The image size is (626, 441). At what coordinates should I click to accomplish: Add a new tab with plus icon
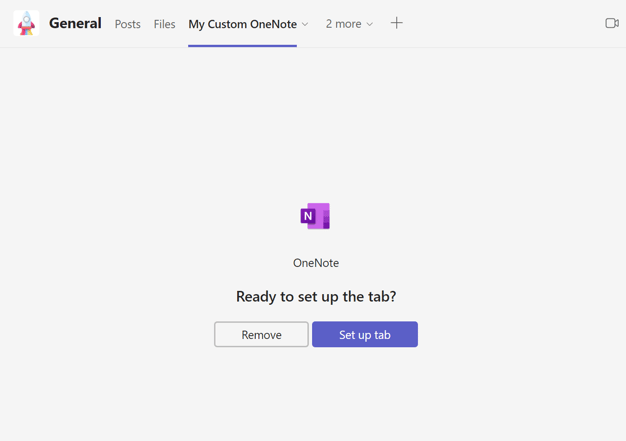tap(396, 23)
